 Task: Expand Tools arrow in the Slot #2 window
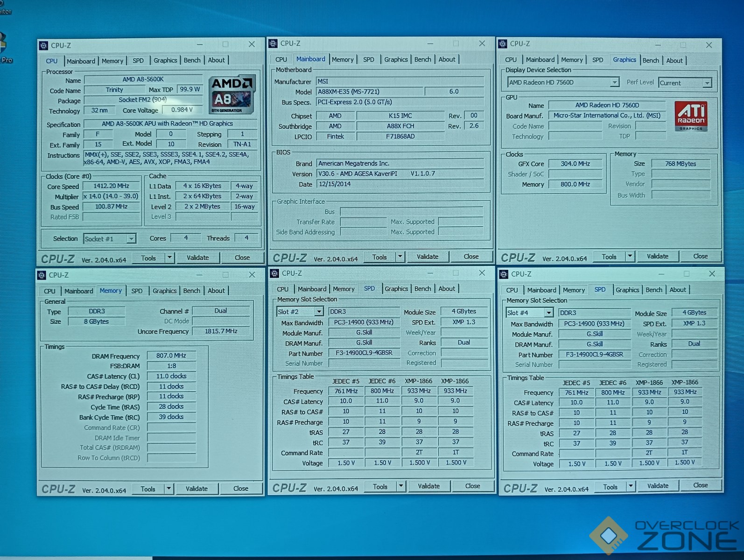400,486
